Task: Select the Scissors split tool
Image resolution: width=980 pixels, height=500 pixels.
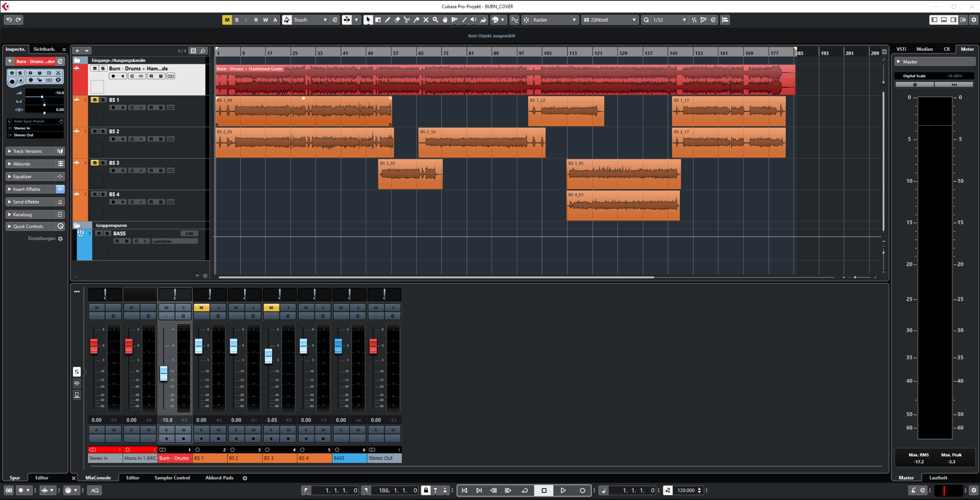Action: [x=407, y=20]
